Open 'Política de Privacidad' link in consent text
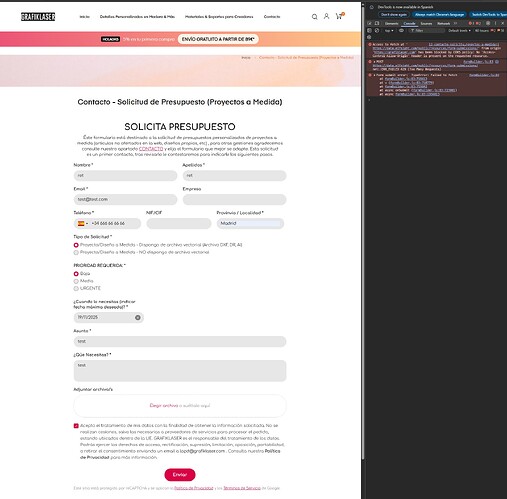This screenshot has height=499, width=507. click(x=180, y=454)
